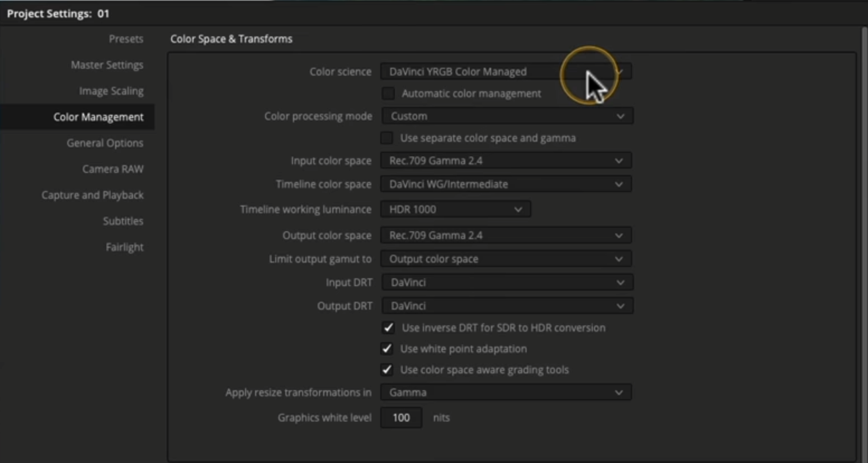This screenshot has width=868, height=463.
Task: Disable Use white point adaptation
Action: click(387, 349)
